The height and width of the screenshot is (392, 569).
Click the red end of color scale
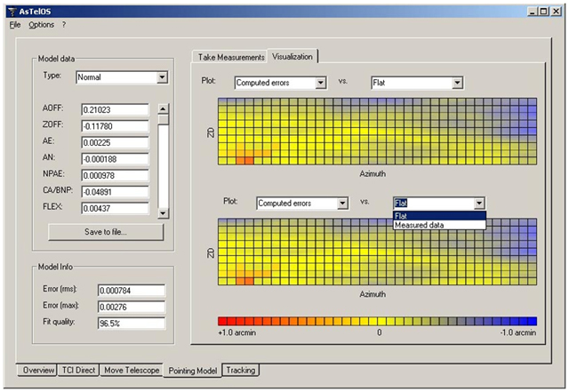(x=224, y=320)
